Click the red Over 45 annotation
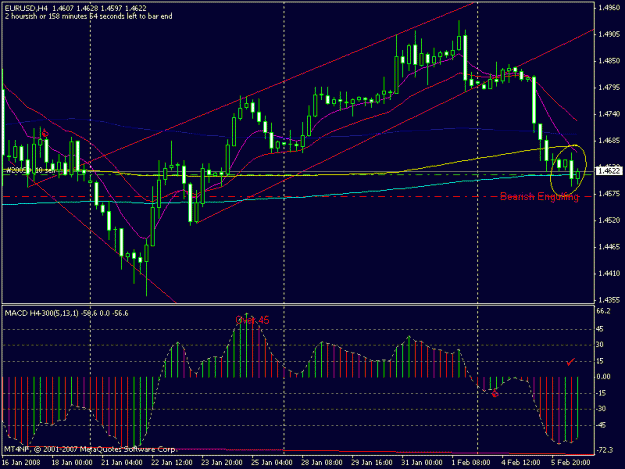This screenshot has width=625, height=469. [x=252, y=320]
